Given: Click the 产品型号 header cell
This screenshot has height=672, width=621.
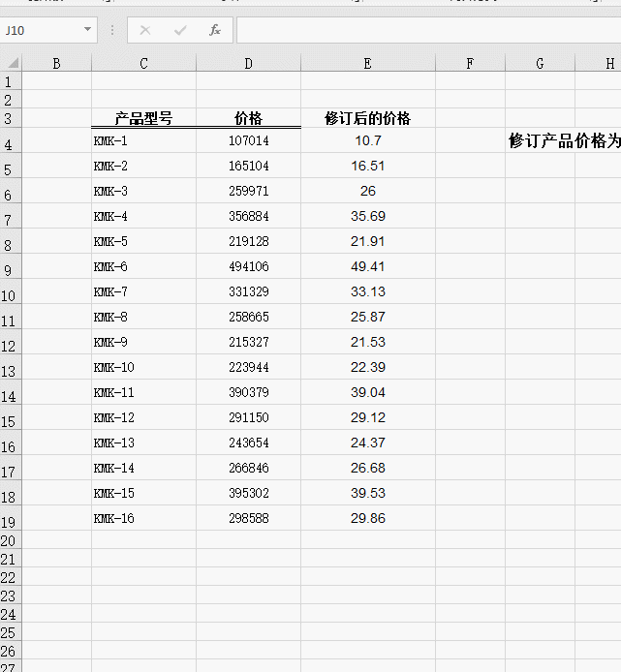Looking at the screenshot, I should [143, 118].
